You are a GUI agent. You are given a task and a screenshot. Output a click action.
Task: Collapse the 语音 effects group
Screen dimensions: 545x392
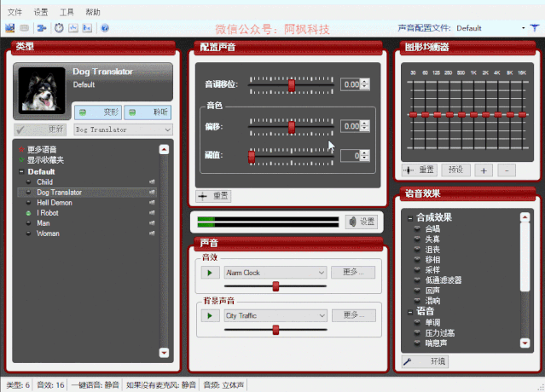pos(410,312)
